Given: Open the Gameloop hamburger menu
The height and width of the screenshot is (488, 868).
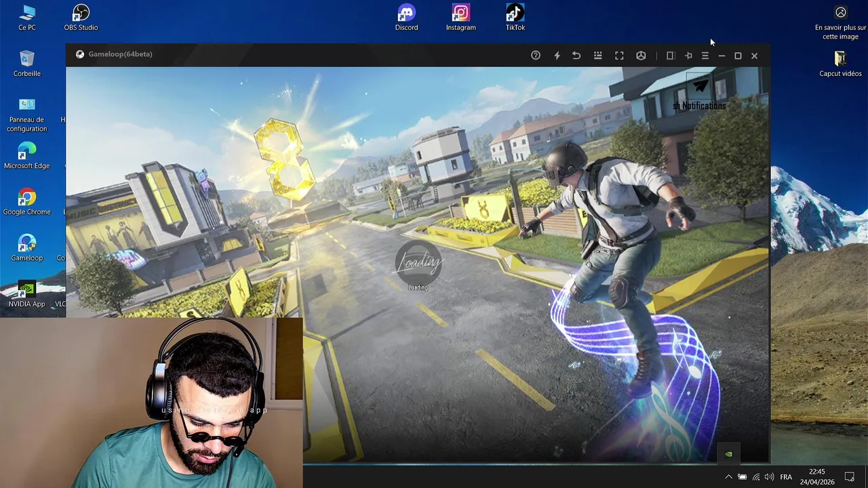Looking at the screenshot, I should point(705,56).
